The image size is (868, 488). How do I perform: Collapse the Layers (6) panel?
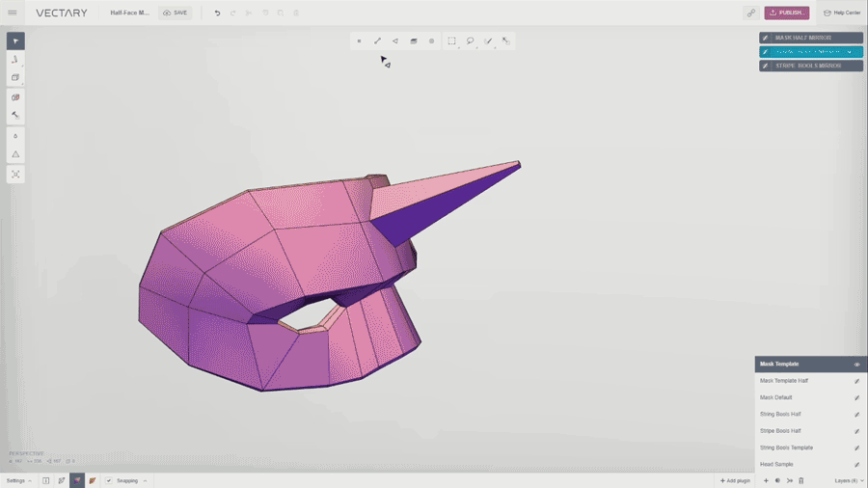tap(849, 480)
